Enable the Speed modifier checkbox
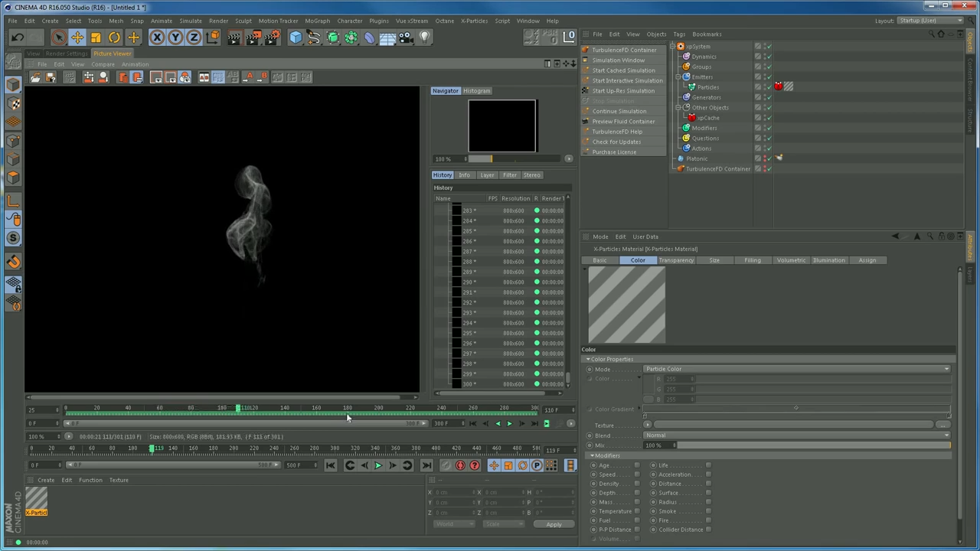The height and width of the screenshot is (551, 980). point(636,474)
